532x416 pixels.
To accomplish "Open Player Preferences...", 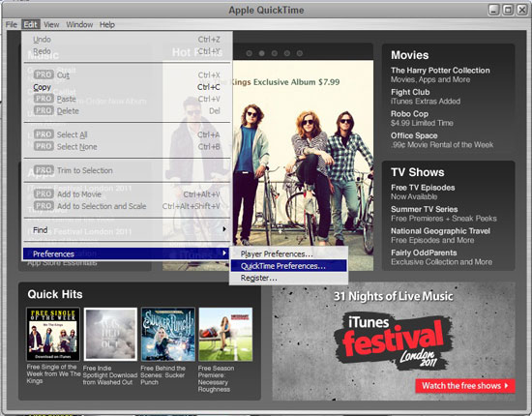I will tap(289, 253).
